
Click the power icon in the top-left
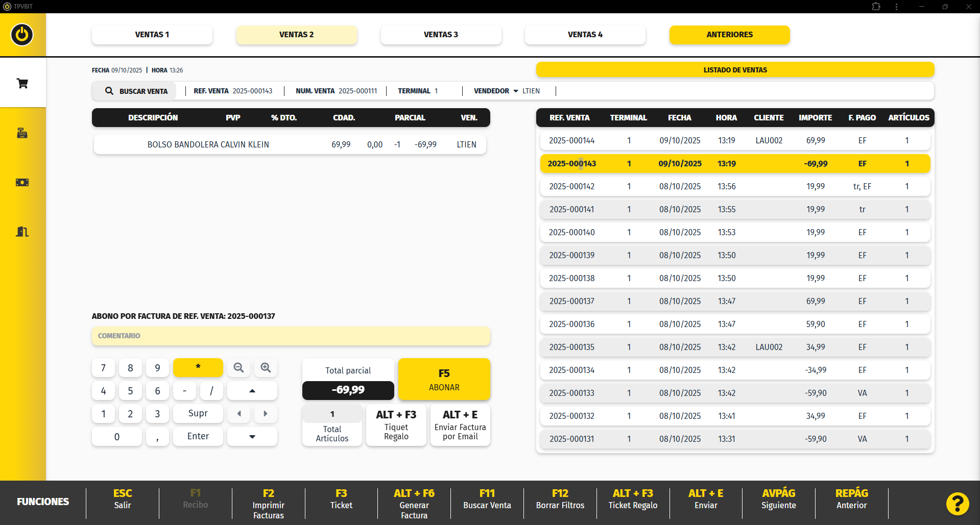click(x=22, y=35)
